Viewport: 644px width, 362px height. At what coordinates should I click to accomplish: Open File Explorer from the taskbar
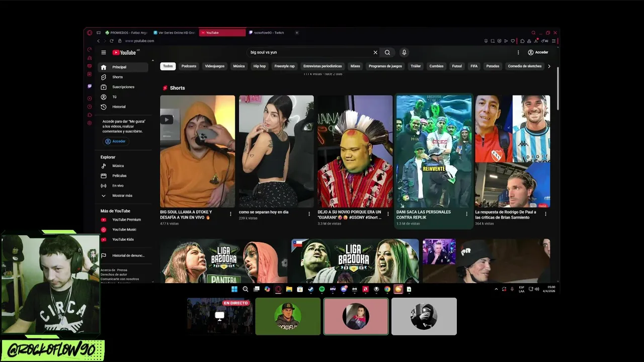coord(289,289)
